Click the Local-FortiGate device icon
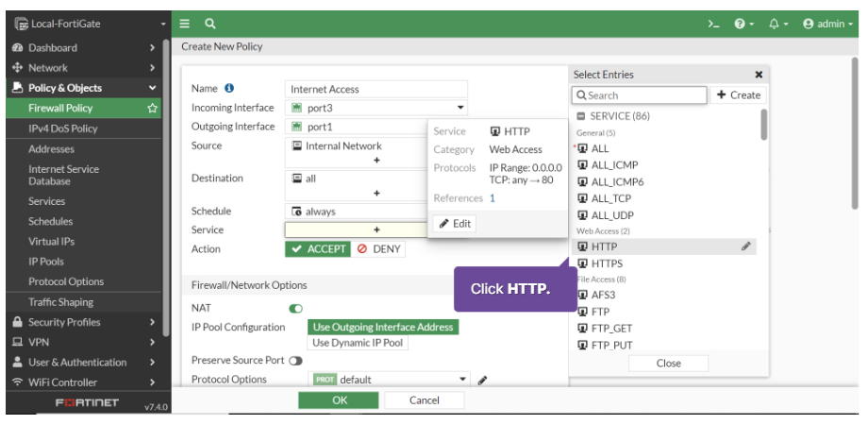 21,24
